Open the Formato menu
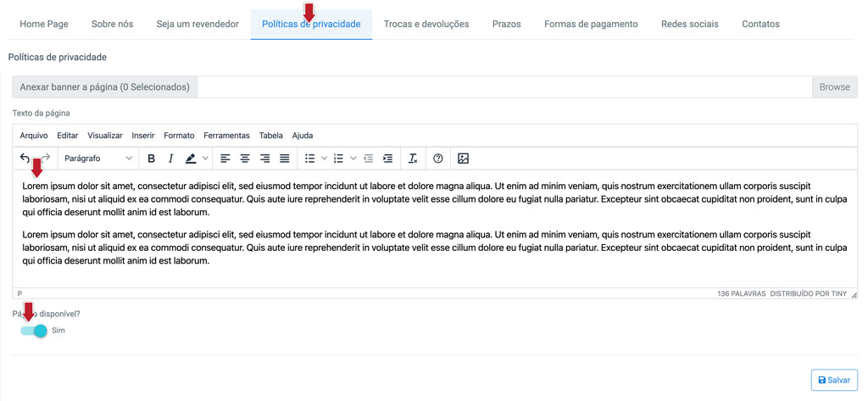 pyautogui.click(x=179, y=136)
